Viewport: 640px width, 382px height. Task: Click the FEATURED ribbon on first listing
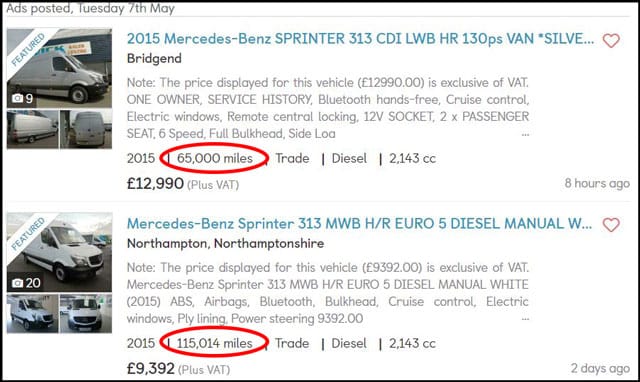(27, 50)
